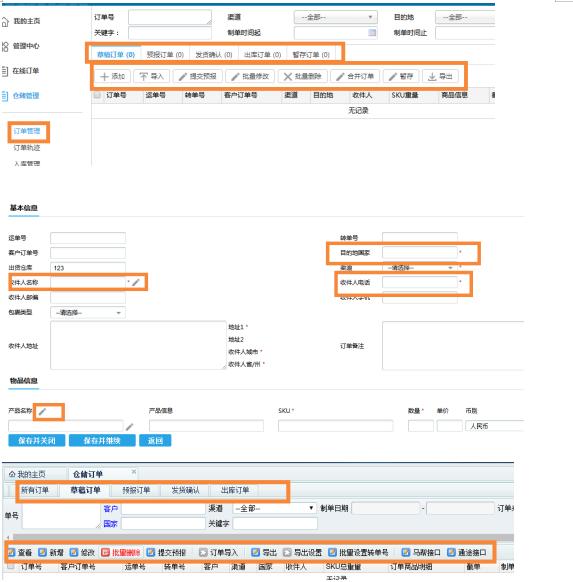Screen dimensions: 573x582
Task: Click pencil icon beside 收件人名称 field
Action: [x=136, y=282]
